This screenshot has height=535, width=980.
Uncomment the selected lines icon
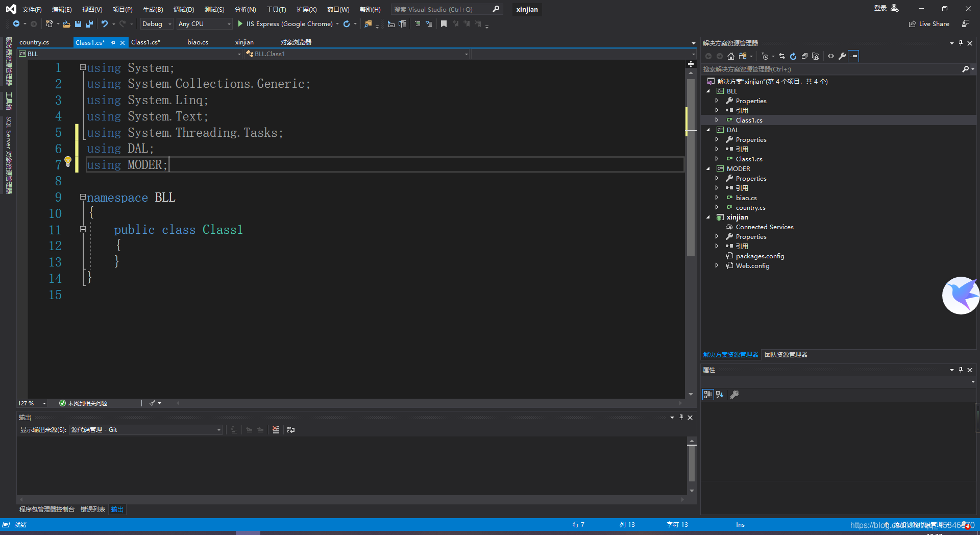pyautogui.click(x=429, y=24)
